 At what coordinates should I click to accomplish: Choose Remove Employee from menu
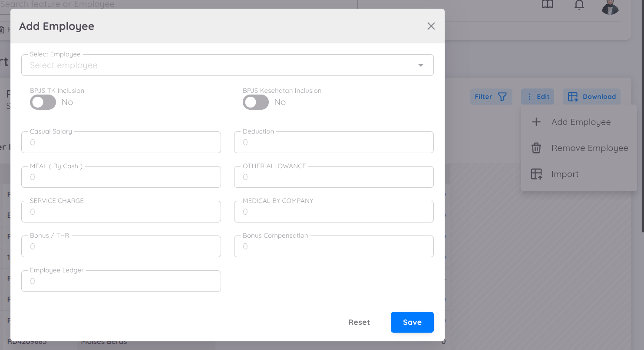589,148
